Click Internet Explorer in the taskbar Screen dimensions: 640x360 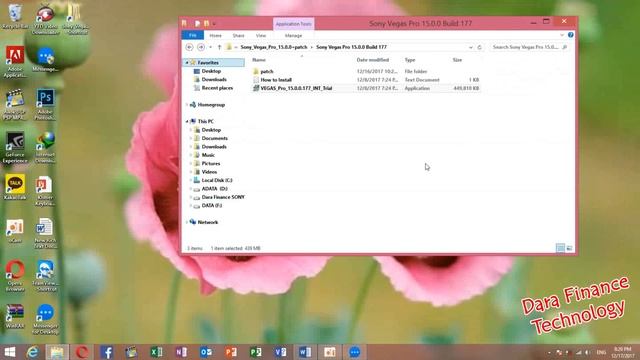click(33, 352)
